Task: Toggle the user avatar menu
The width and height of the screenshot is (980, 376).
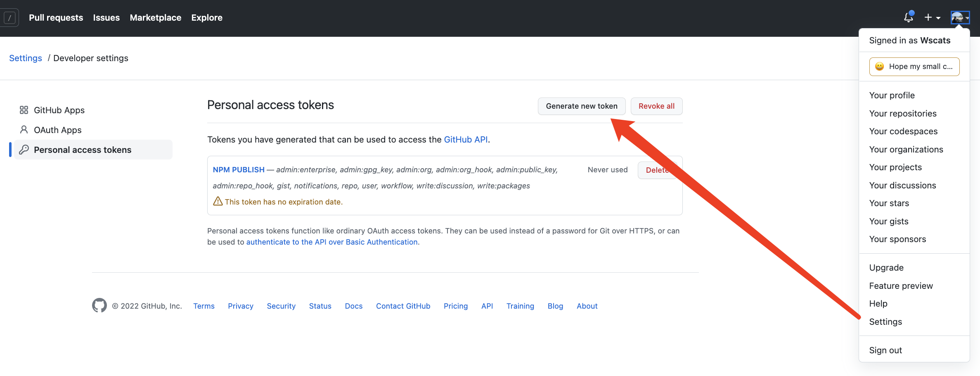Action: coord(959,17)
